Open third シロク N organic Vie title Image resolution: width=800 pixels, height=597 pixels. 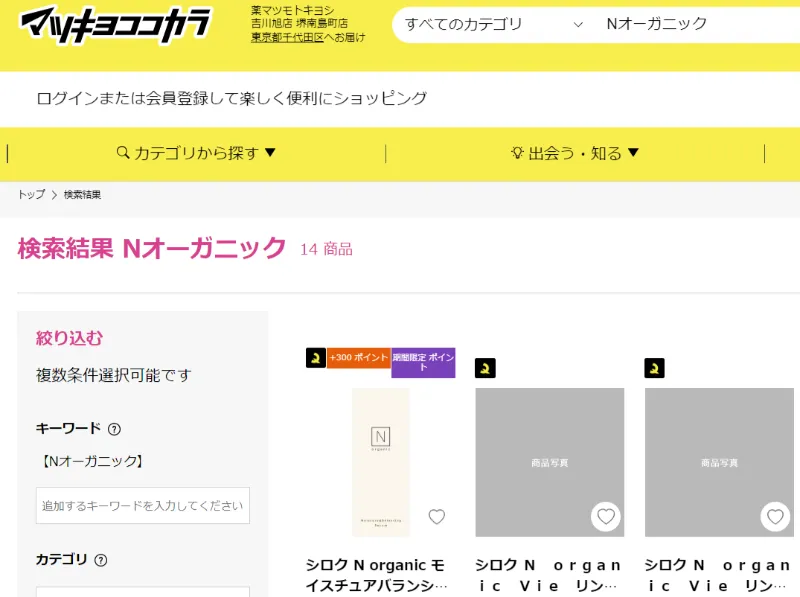click(718, 575)
